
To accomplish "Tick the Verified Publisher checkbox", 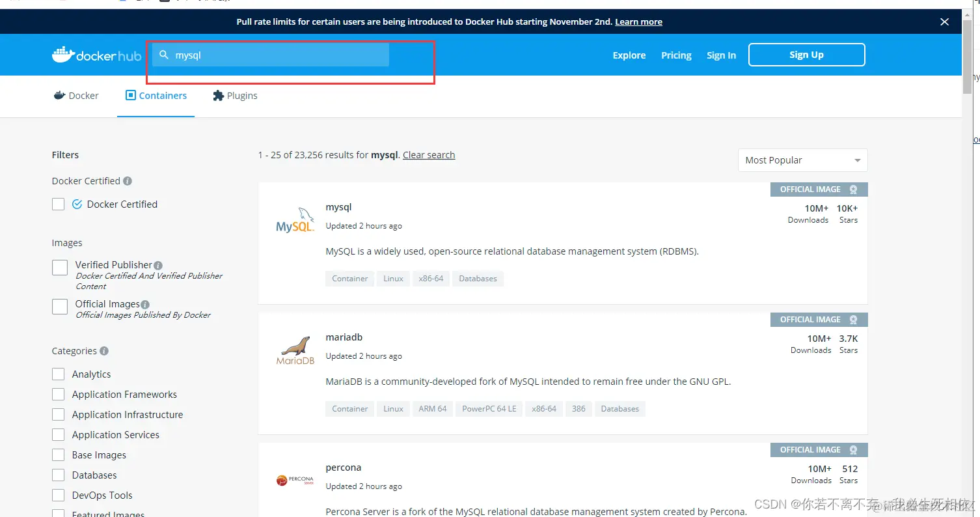I will [x=60, y=267].
